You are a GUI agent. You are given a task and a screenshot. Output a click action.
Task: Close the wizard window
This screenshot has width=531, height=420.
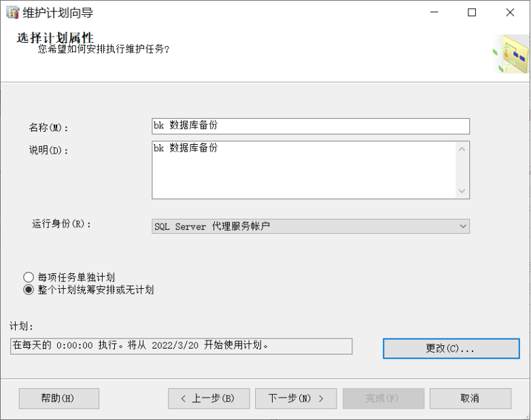pyautogui.click(x=510, y=12)
